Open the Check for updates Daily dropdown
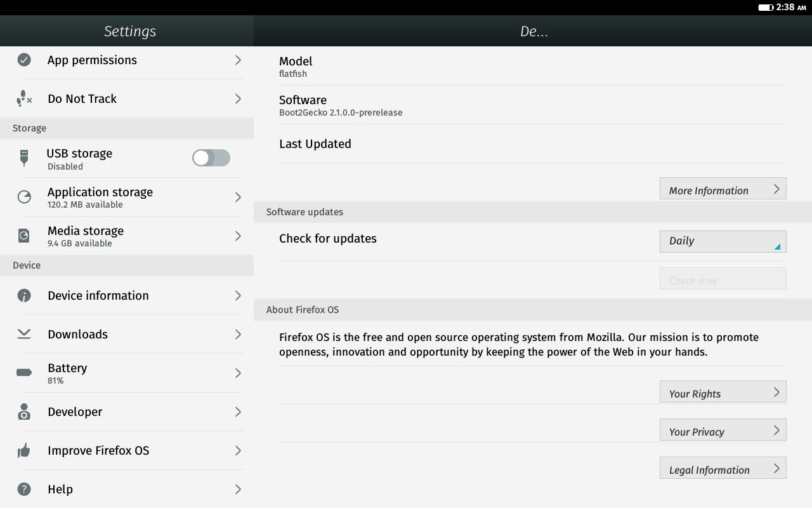The height and width of the screenshot is (508, 812). [723, 241]
